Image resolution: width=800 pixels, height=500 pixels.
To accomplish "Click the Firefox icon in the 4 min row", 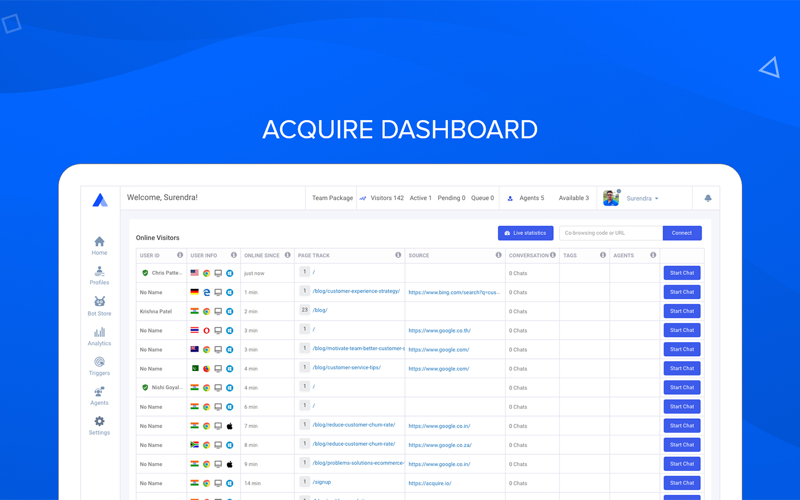I will (x=207, y=369).
